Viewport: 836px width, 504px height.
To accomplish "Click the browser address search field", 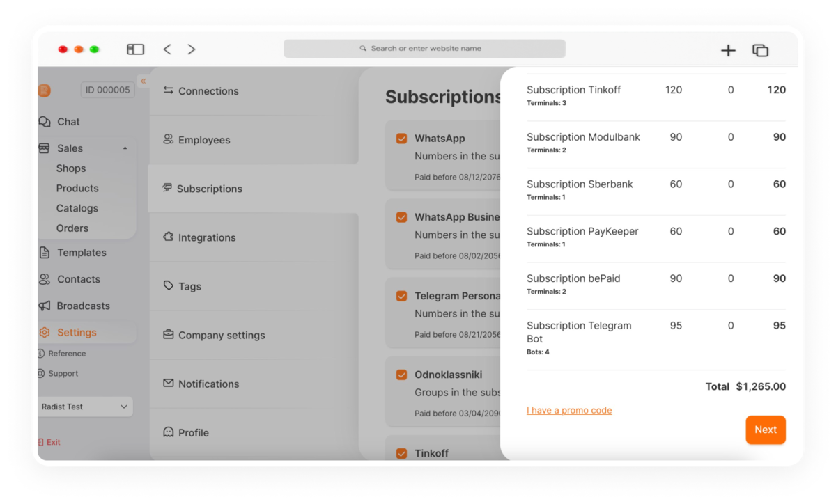I will 424,49.
